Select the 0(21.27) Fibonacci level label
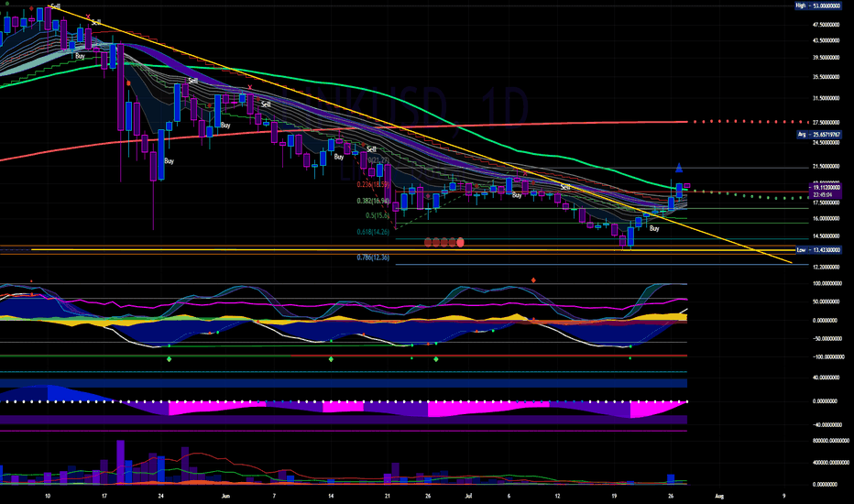 click(x=378, y=160)
